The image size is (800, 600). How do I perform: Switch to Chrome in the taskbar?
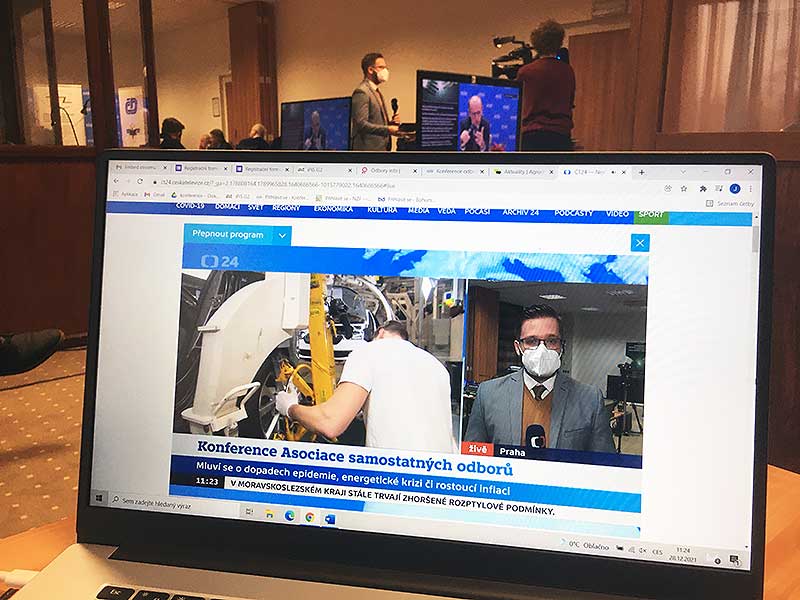coord(309,516)
